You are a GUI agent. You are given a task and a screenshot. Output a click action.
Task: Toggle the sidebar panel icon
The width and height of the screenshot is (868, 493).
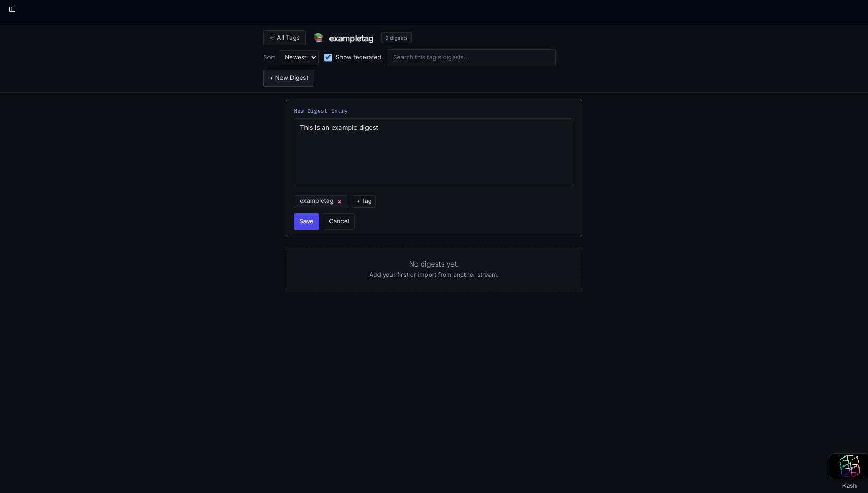pos(12,9)
